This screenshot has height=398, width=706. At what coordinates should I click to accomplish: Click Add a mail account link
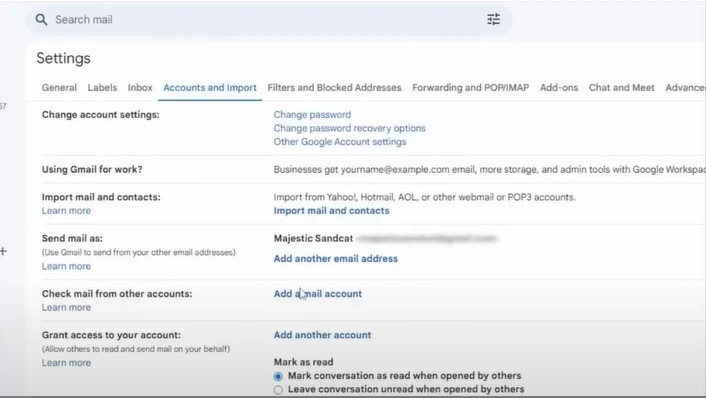point(318,294)
